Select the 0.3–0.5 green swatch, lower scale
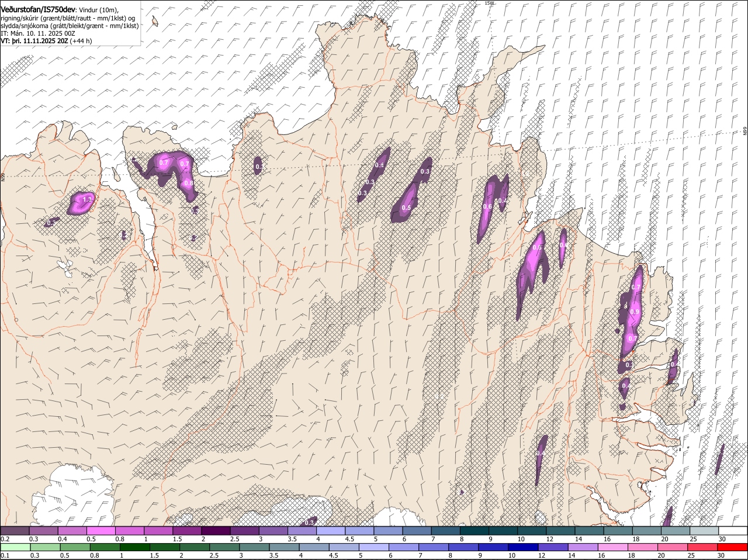The image size is (748, 560). 45,547
